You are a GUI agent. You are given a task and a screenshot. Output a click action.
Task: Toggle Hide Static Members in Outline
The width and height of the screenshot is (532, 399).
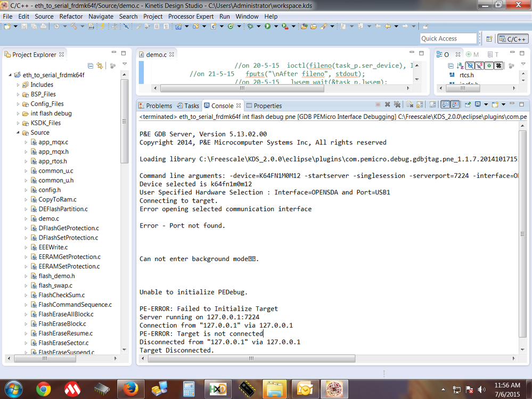pos(479,66)
